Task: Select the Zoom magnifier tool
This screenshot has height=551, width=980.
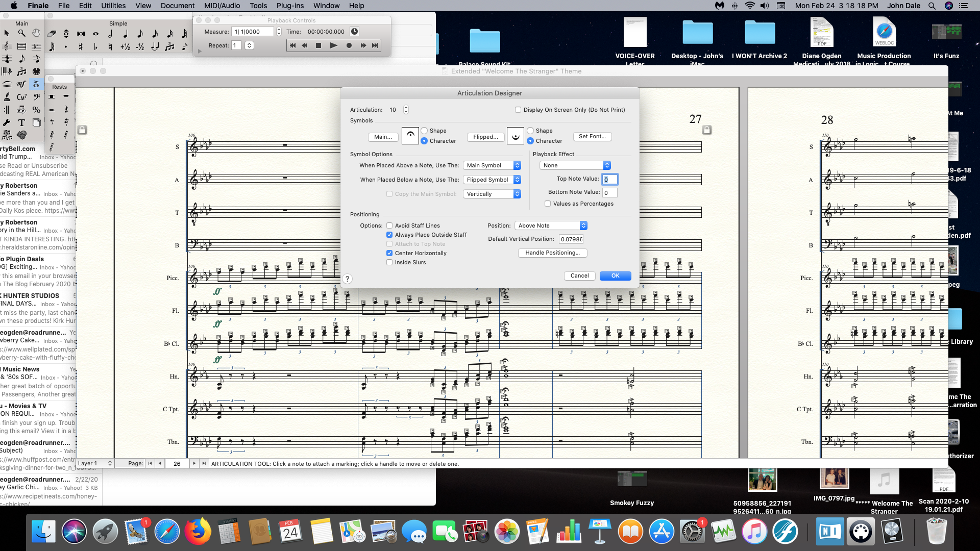Action: coord(21,33)
